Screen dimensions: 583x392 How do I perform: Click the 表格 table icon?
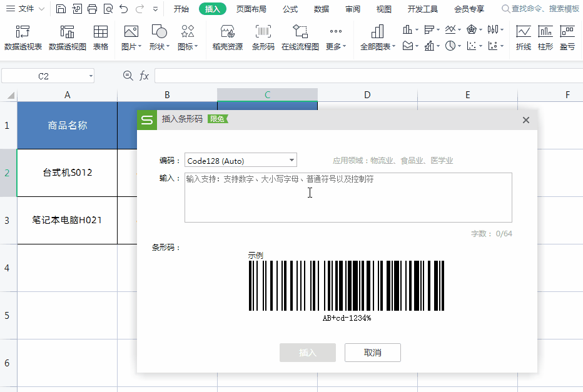coord(100,38)
